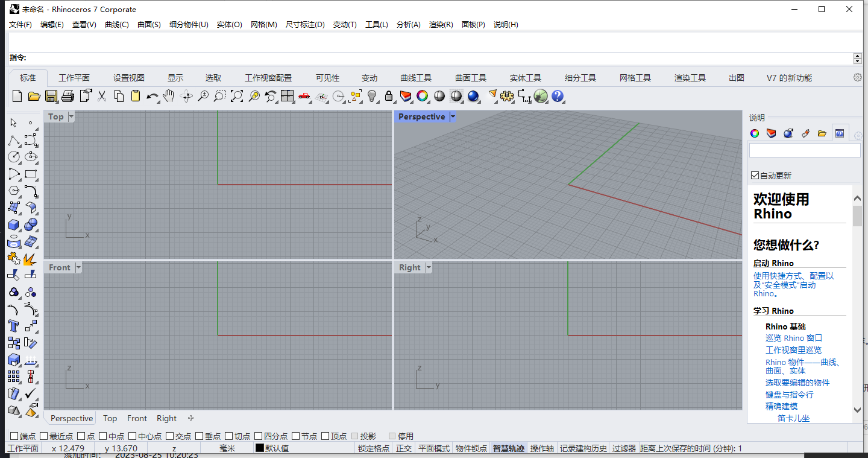
Task: Enable the 端点 osnap checkbox
Action: click(14, 436)
